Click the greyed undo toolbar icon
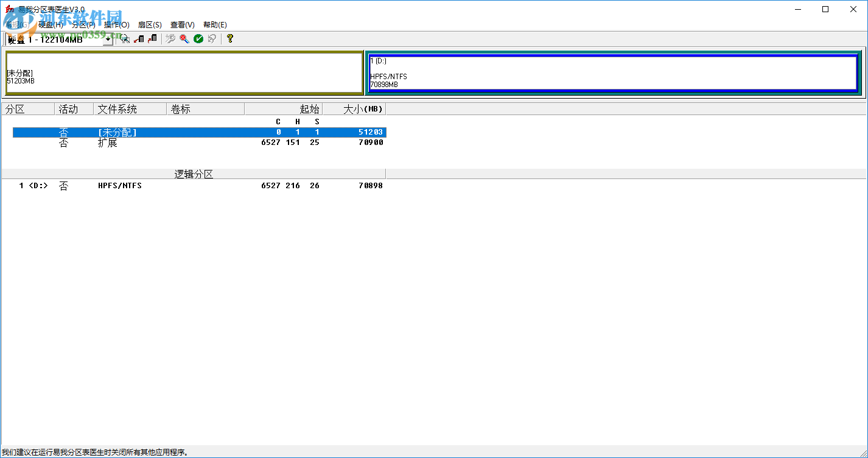 pyautogui.click(x=212, y=38)
